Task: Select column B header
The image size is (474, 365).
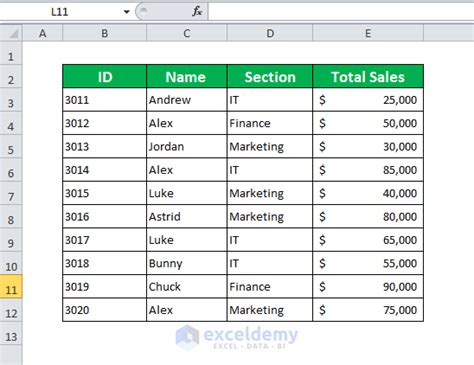Action: [104, 33]
